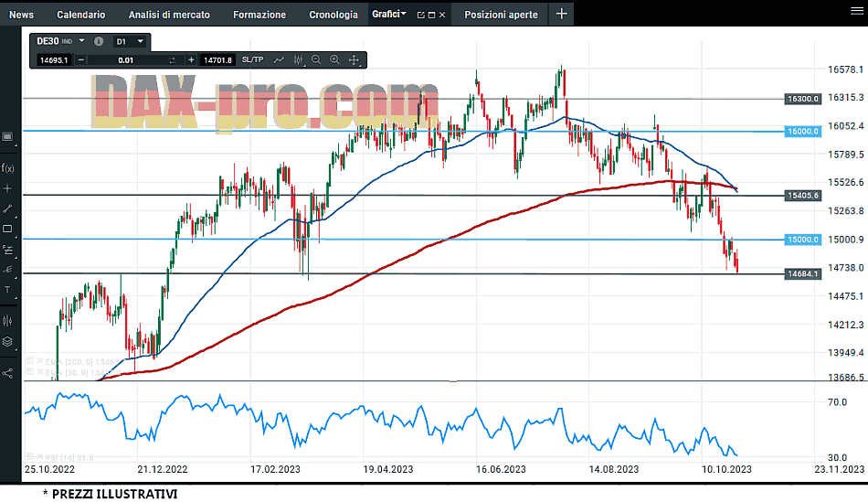This screenshot has height=502, width=868.
Task: Open the News tab
Action: 21,15
